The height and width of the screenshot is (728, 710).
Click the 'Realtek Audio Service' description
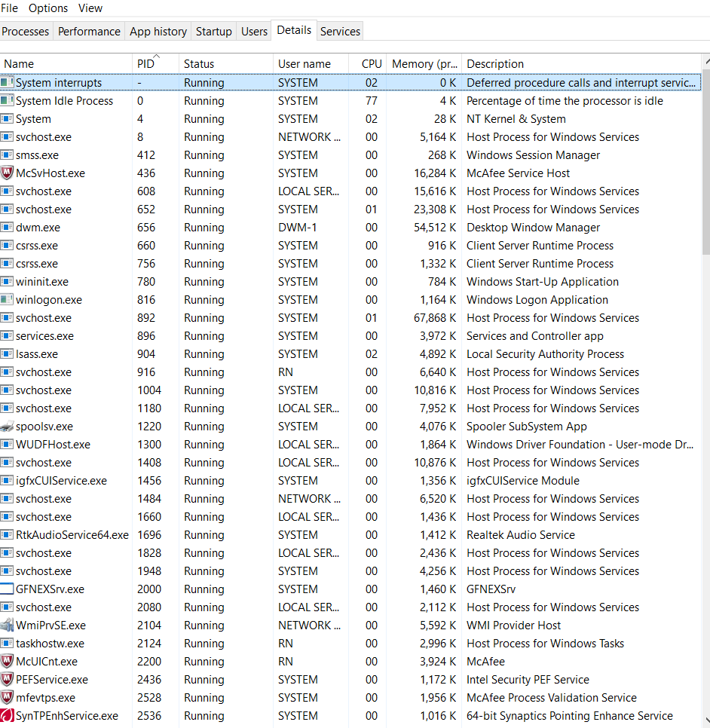pyautogui.click(x=521, y=535)
